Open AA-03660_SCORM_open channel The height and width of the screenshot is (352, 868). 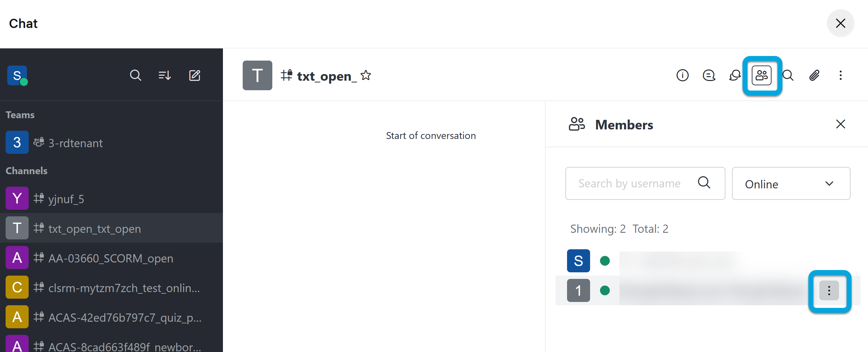[x=111, y=258]
